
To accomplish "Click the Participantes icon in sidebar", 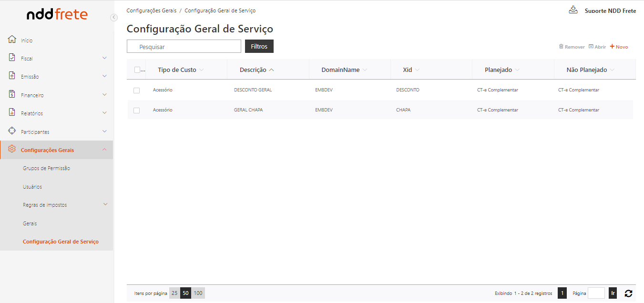I will (x=12, y=131).
